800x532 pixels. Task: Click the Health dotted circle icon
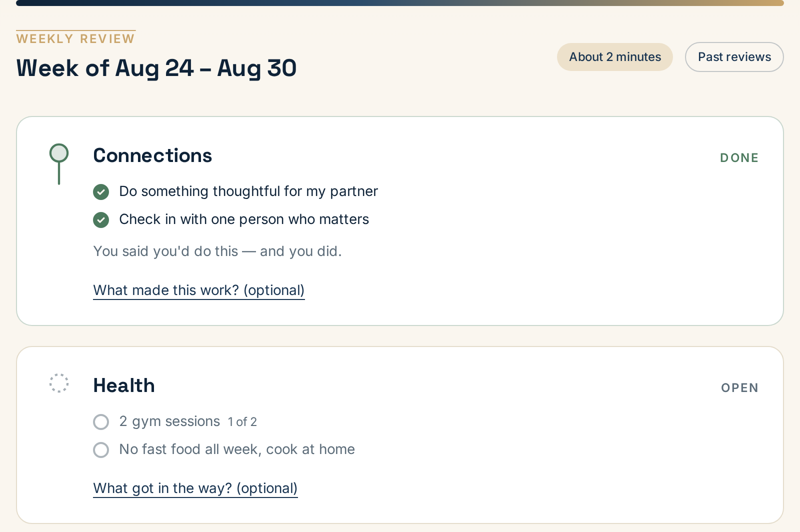(x=59, y=383)
